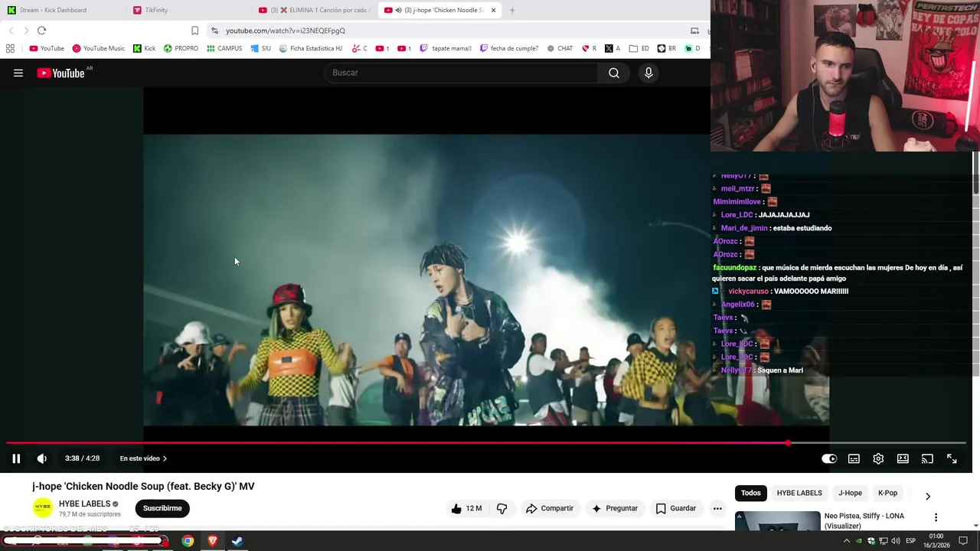
Task: Click facundopaz username in chat
Action: coord(734,268)
